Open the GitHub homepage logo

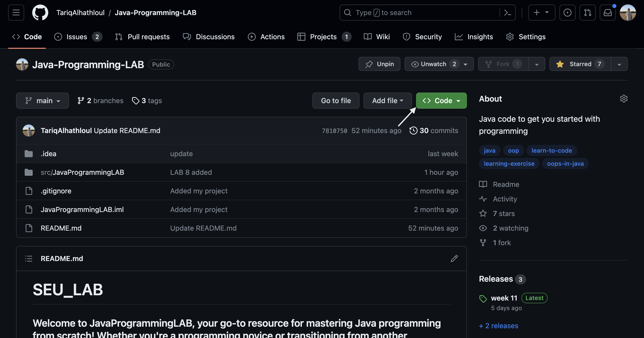tap(40, 13)
